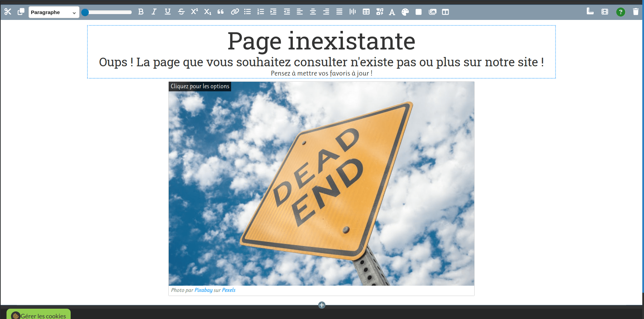Click 'Cliquez pour les options' overlay label

(200, 86)
